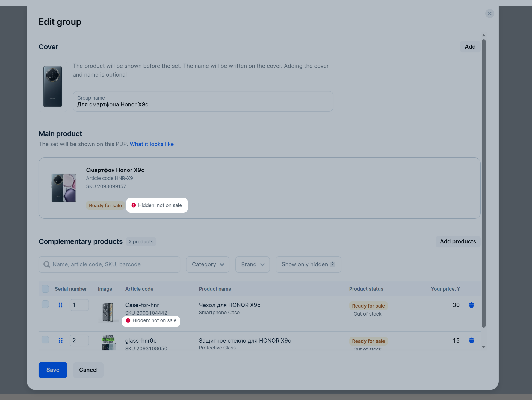Click Ready for sale status of Case-for-hnr
The width and height of the screenshot is (532, 400).
tap(368, 306)
